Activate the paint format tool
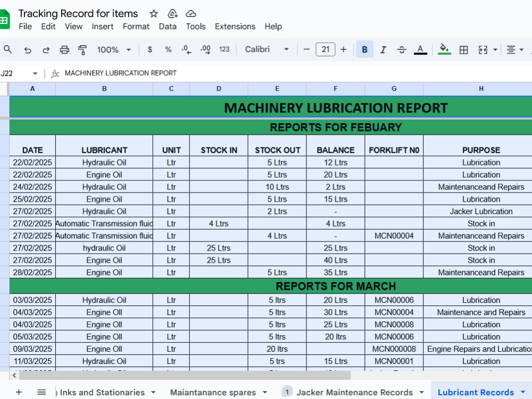The width and height of the screenshot is (532, 399). (82, 50)
